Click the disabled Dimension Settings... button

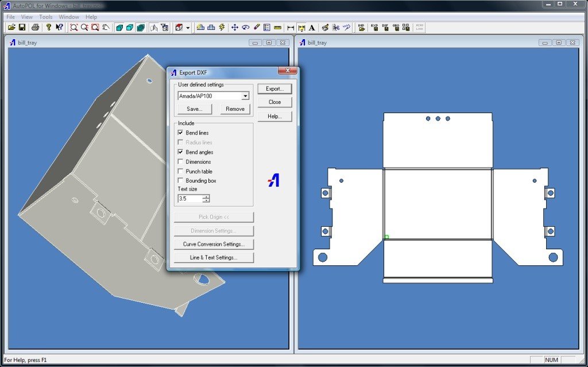(x=214, y=231)
